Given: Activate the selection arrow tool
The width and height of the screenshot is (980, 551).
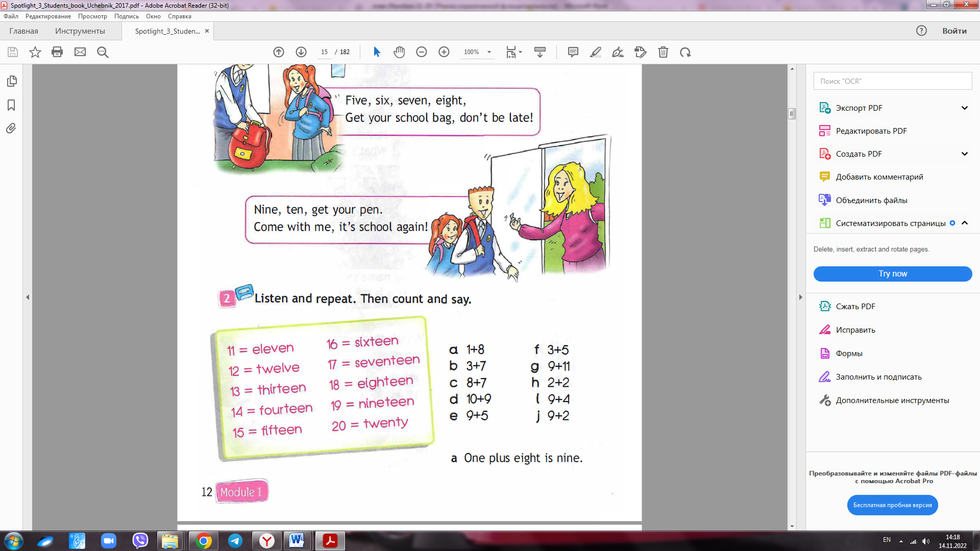Looking at the screenshot, I should click(x=377, y=52).
